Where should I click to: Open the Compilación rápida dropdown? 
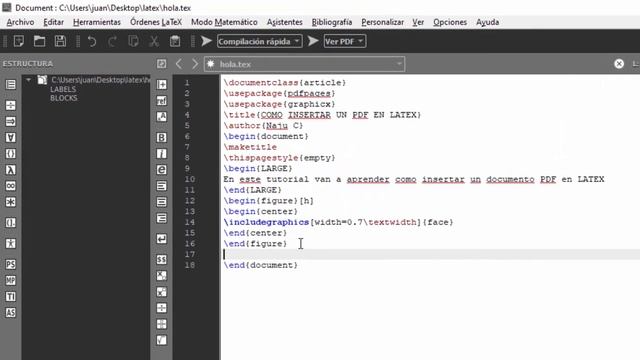tap(260, 41)
